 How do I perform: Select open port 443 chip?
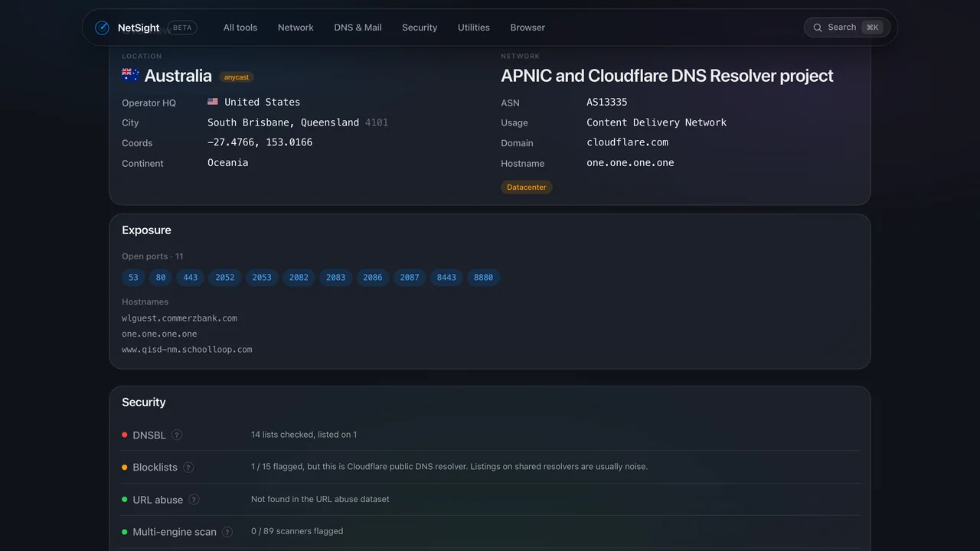click(x=190, y=277)
